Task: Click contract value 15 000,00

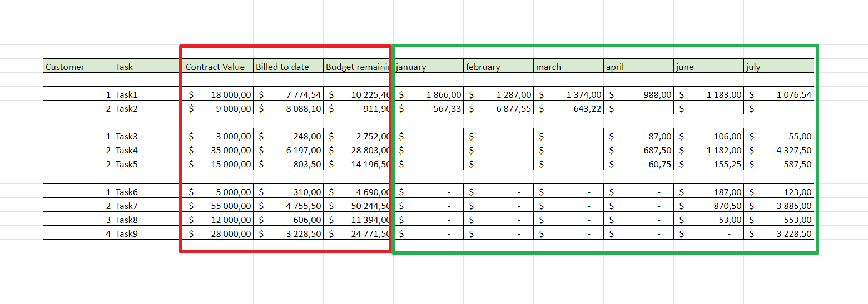Action: (x=219, y=163)
